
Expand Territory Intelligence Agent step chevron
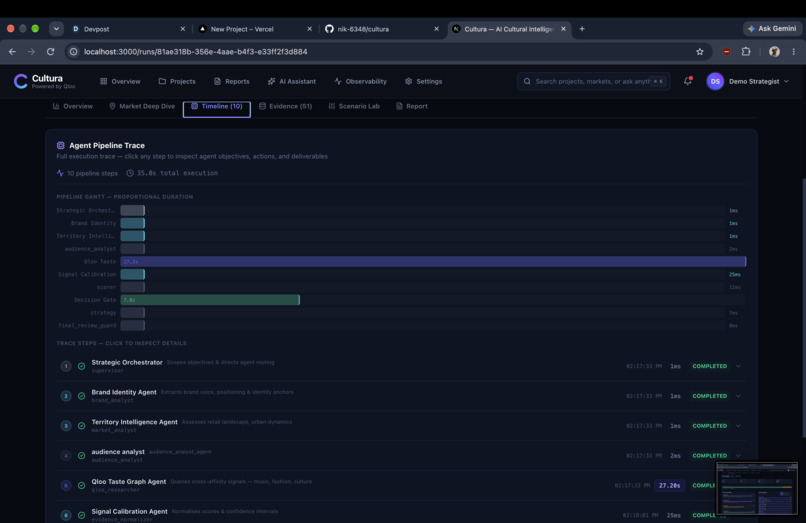738,426
